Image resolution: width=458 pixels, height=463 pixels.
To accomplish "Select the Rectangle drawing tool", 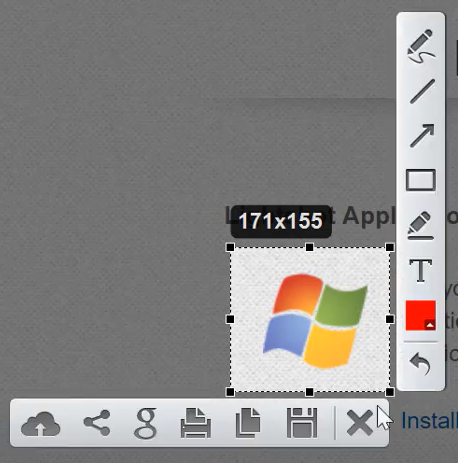I will coord(421,180).
